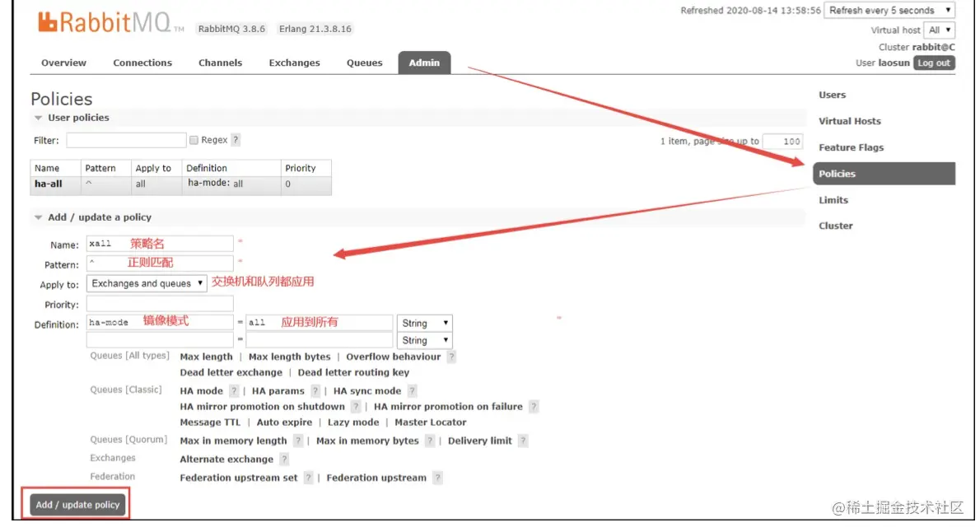Click the Delivery limit link
This screenshot has width=980, height=532.
point(479,441)
